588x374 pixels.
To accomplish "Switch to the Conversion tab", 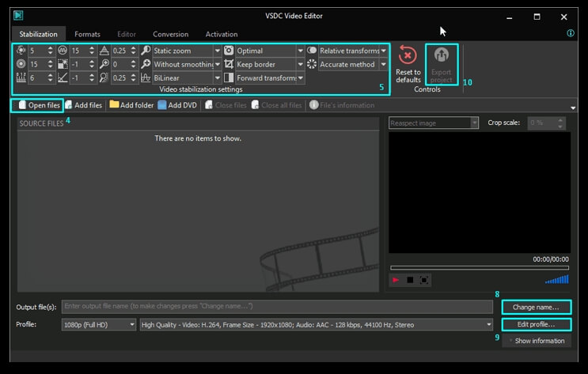I will (x=170, y=34).
